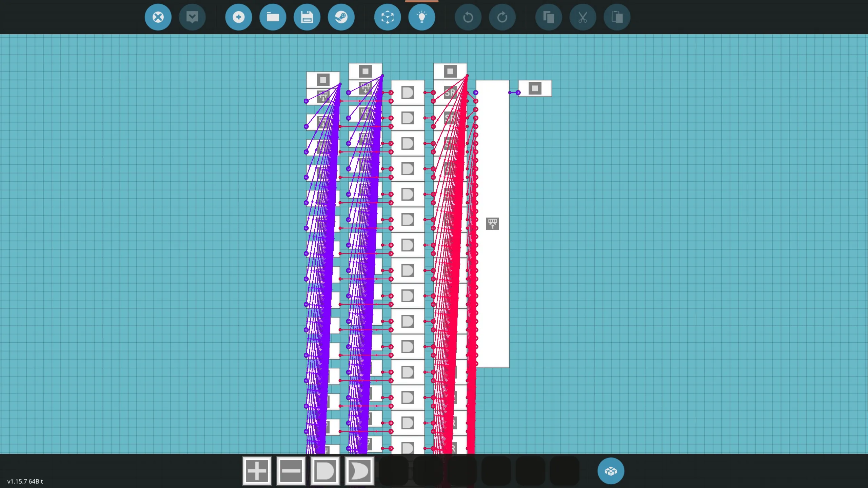Paste with the clipboard icon
868x488 pixels.
617,17
